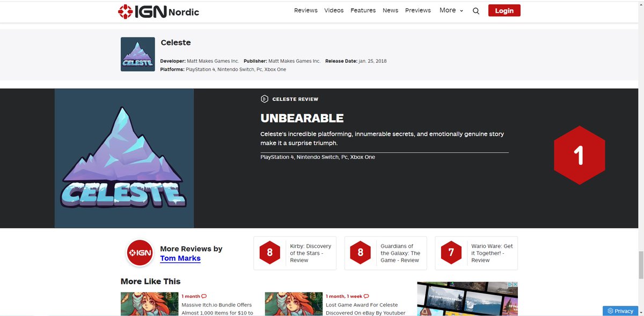Click comment bubble beside '1 month, 1 week'

coord(367,296)
